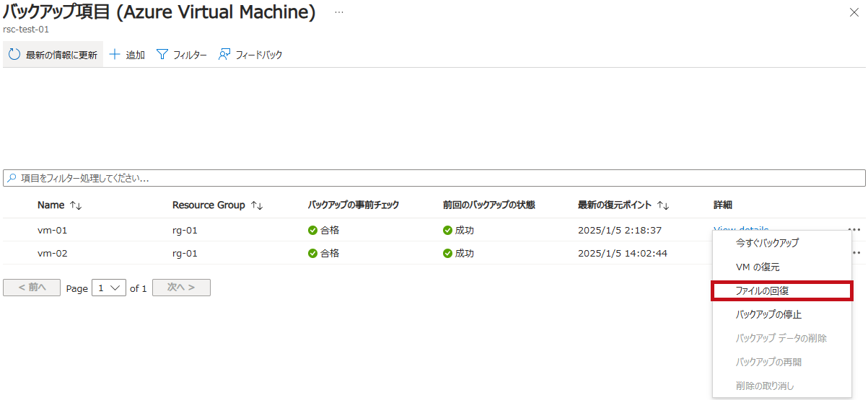Sort by 最新の復元ポイント column arrows
Viewport: 868px width, 400px height.
coord(663,205)
